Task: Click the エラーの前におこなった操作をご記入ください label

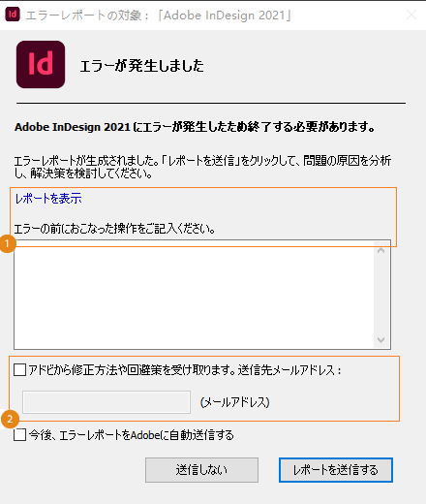Action: [114, 229]
